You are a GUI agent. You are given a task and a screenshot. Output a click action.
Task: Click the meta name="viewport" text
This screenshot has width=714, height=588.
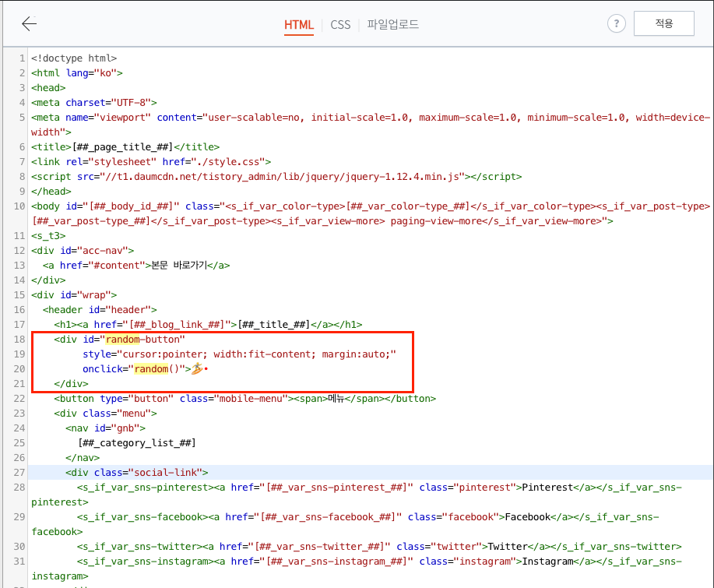(x=90, y=118)
